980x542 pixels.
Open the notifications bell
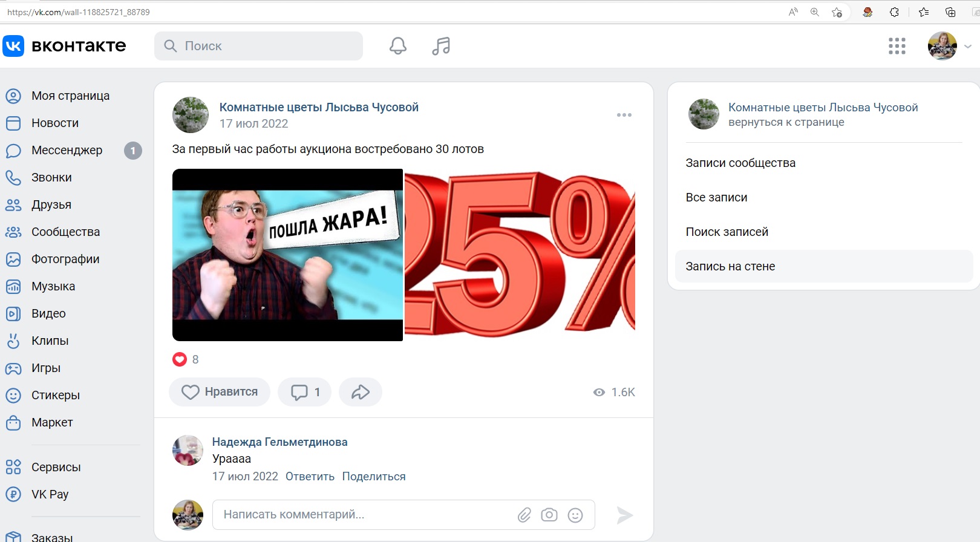(397, 46)
